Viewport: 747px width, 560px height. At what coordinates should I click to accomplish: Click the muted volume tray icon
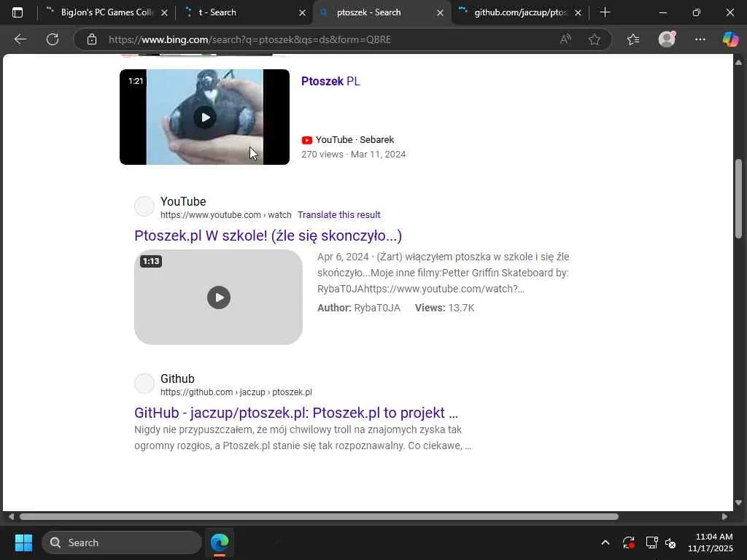pos(671,543)
